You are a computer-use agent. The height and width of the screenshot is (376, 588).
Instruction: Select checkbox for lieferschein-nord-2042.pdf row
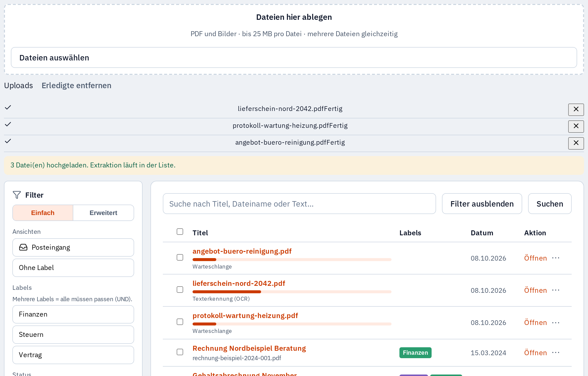180,290
